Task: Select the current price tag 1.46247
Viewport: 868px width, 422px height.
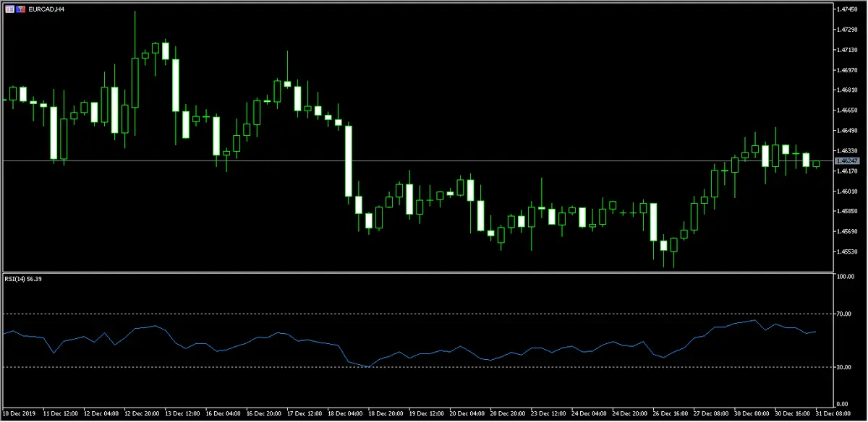Action: [x=846, y=160]
